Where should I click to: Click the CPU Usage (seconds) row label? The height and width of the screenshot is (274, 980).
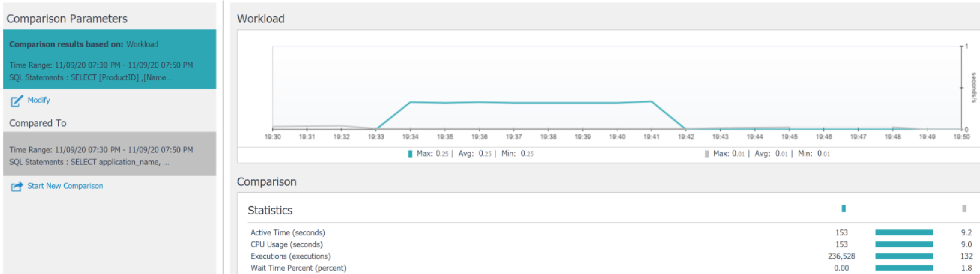[x=287, y=244]
